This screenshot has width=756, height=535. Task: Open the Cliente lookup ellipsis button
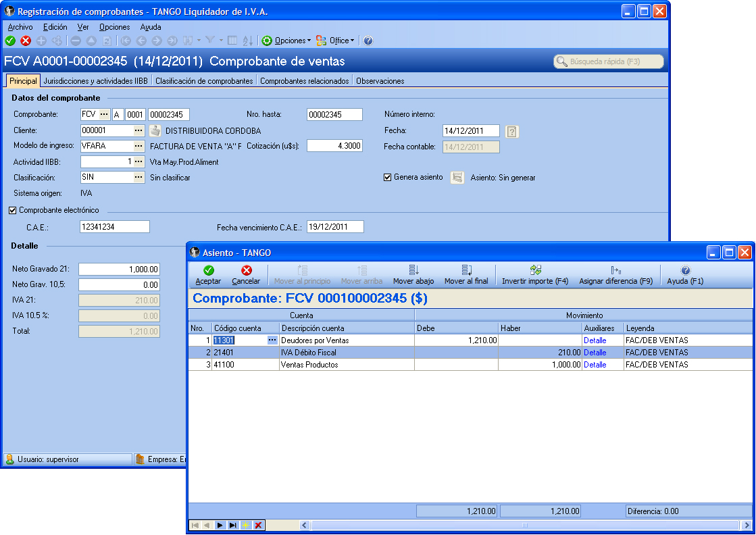pos(138,130)
